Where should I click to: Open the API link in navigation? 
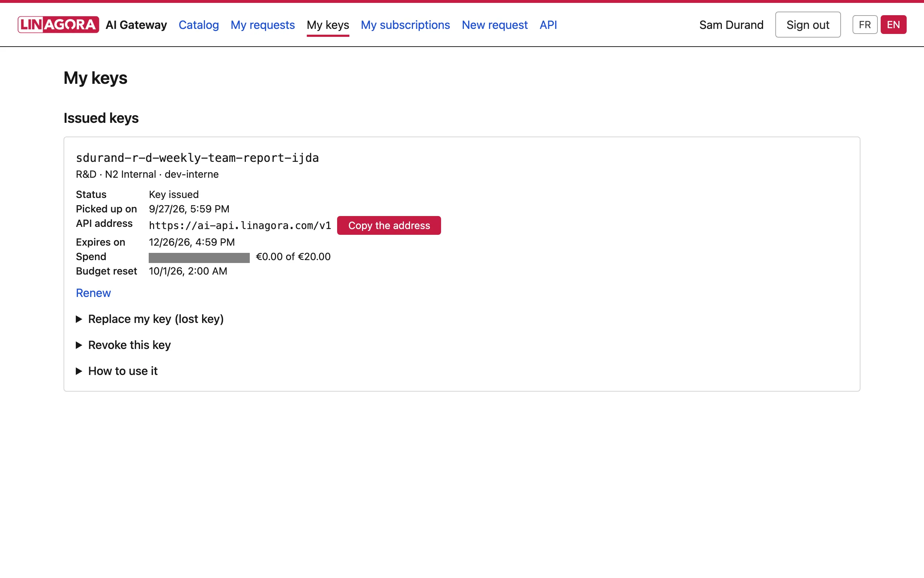(x=548, y=25)
